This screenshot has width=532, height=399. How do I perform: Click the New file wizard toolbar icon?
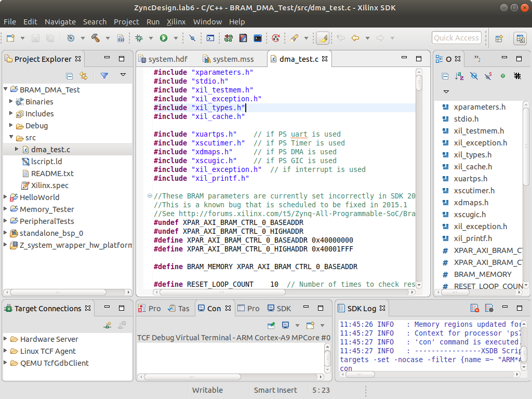(x=10, y=38)
